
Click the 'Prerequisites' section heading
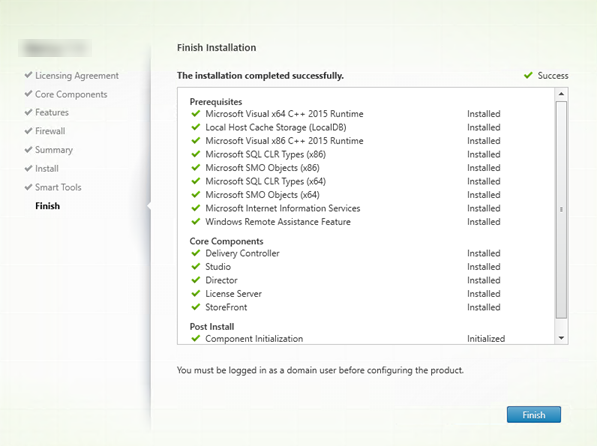[216, 102]
